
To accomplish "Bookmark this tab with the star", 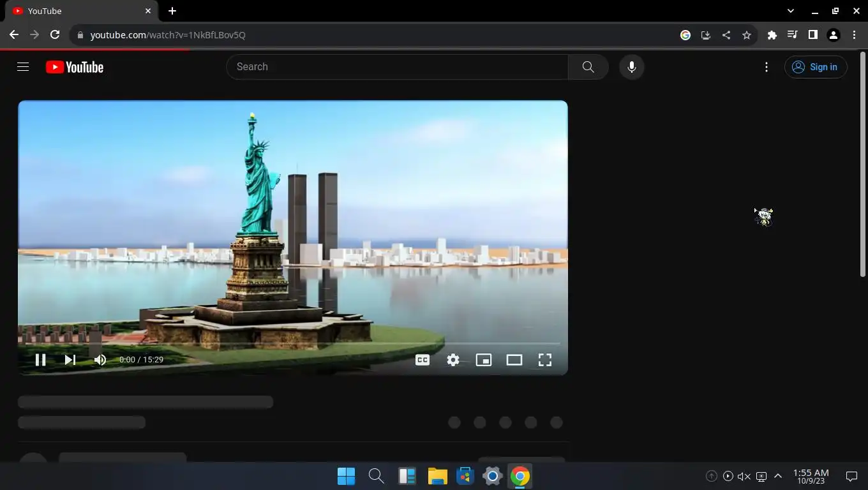I will (747, 35).
